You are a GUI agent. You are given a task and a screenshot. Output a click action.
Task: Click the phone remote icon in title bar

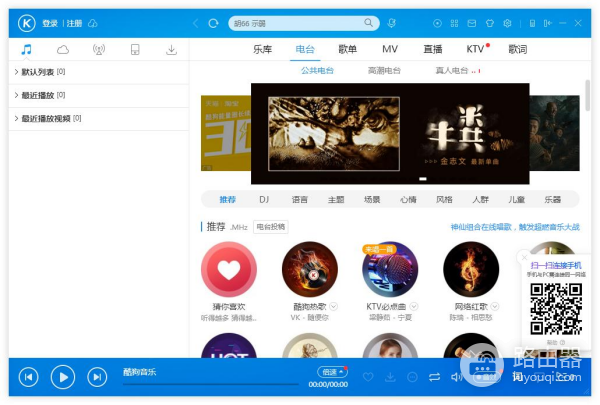(532, 23)
